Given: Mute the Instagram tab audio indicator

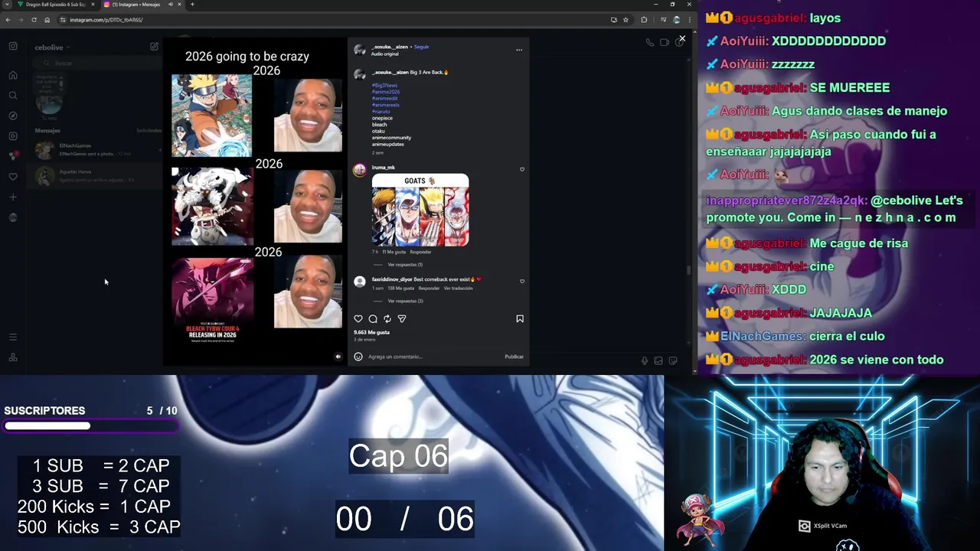Looking at the screenshot, I should coord(170,5).
